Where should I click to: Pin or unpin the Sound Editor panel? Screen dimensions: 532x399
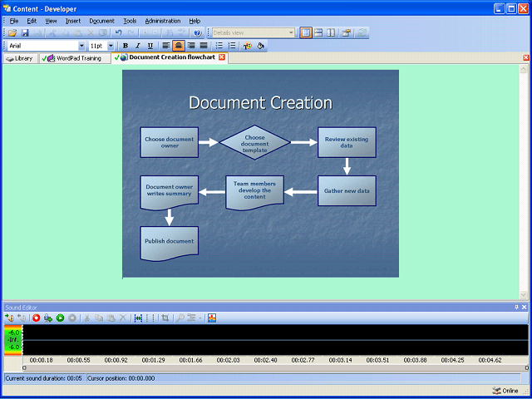point(516,308)
